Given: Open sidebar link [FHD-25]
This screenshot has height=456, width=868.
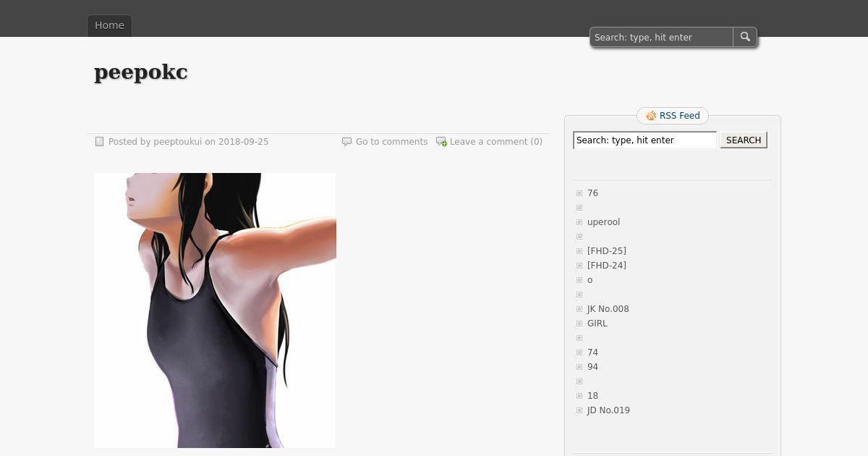Looking at the screenshot, I should pyautogui.click(x=607, y=251).
